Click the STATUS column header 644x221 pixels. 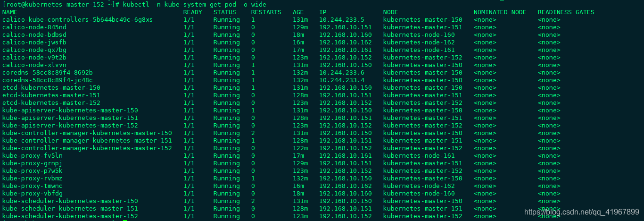(x=225, y=12)
